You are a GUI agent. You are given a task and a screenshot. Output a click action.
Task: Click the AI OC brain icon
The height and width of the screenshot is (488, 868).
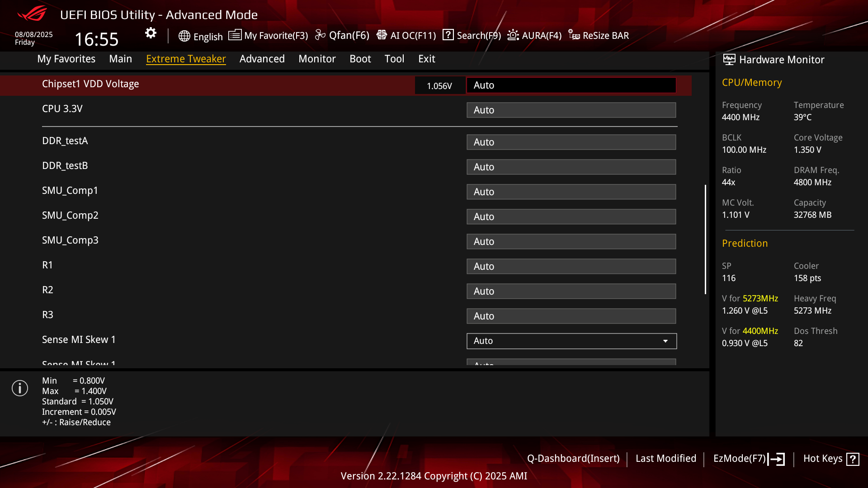[382, 35]
